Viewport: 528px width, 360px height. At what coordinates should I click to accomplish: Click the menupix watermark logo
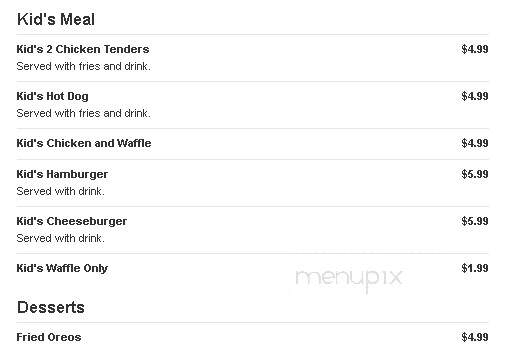pyautogui.click(x=349, y=279)
